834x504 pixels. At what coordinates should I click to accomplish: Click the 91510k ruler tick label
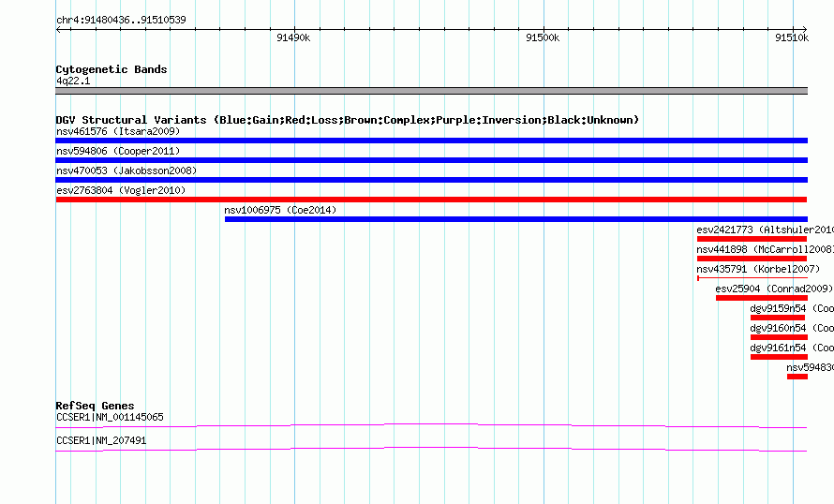792,37
